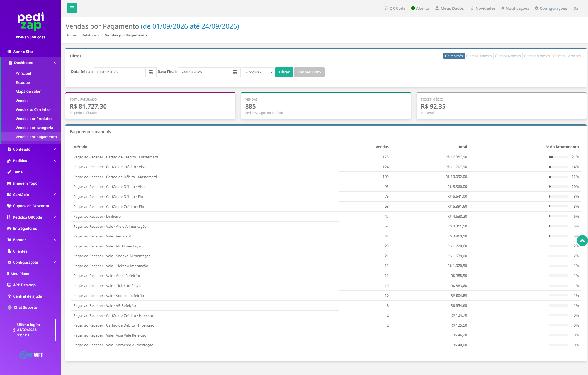The width and height of the screenshot is (588, 375).
Task: Open Vendas por Produtos report
Action: click(34, 119)
